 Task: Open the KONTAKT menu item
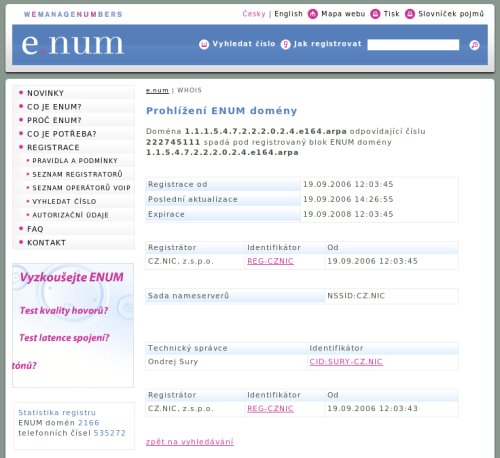point(46,243)
